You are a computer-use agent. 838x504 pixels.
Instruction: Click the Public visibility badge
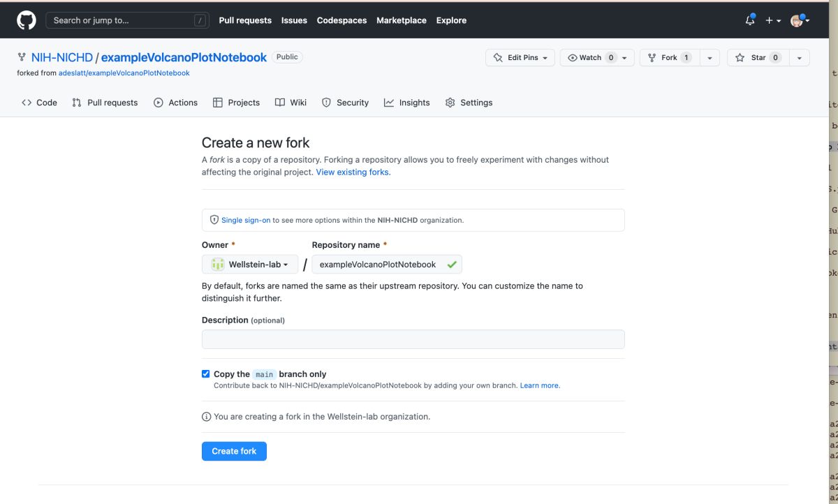(287, 57)
